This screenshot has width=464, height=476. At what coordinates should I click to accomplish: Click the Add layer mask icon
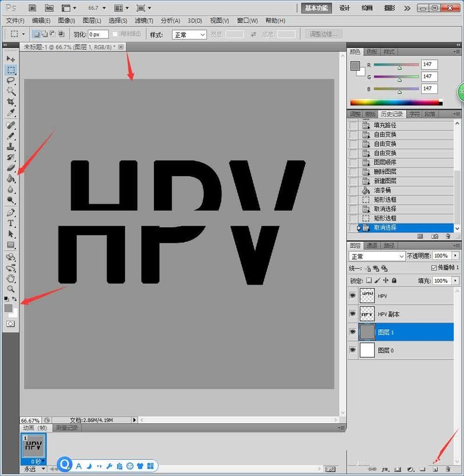[x=397, y=470]
